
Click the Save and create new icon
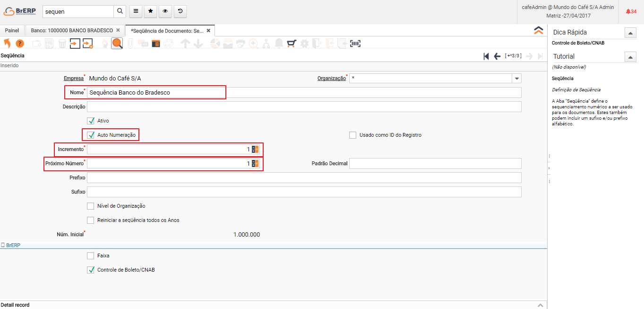(88, 44)
